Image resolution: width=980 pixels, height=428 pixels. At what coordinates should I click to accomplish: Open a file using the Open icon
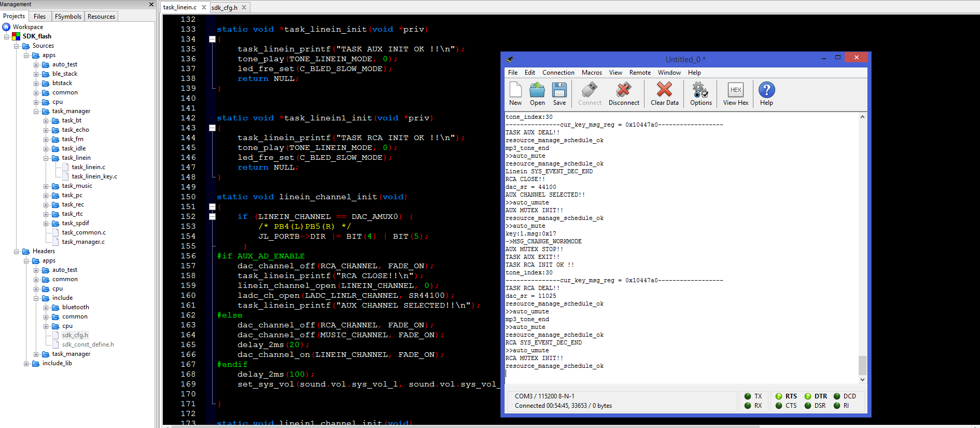click(537, 93)
